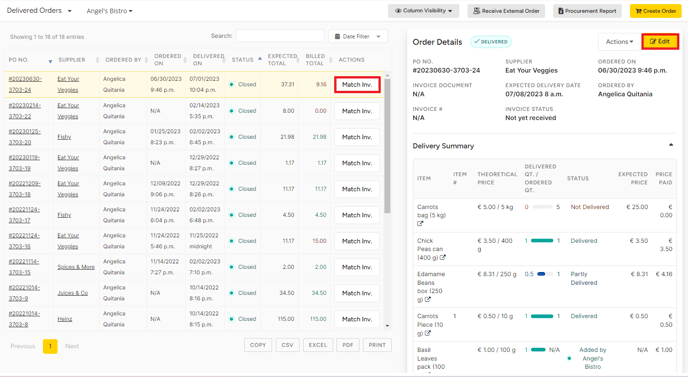Open Juices & Co supplier link
This screenshot has width=688, height=377.
tap(72, 293)
